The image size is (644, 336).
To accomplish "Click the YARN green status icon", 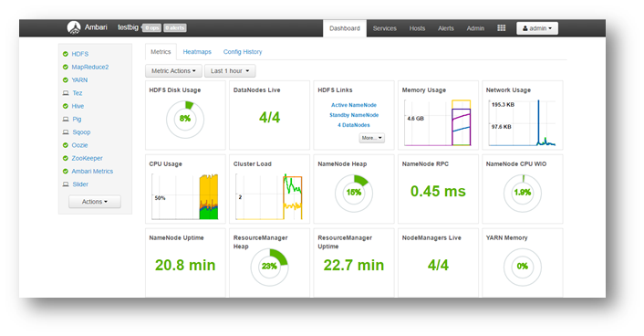I will (x=66, y=79).
